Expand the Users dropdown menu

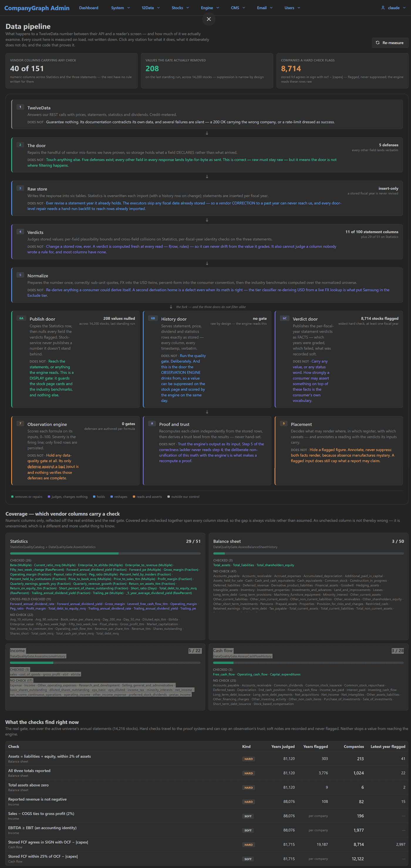[292, 8]
